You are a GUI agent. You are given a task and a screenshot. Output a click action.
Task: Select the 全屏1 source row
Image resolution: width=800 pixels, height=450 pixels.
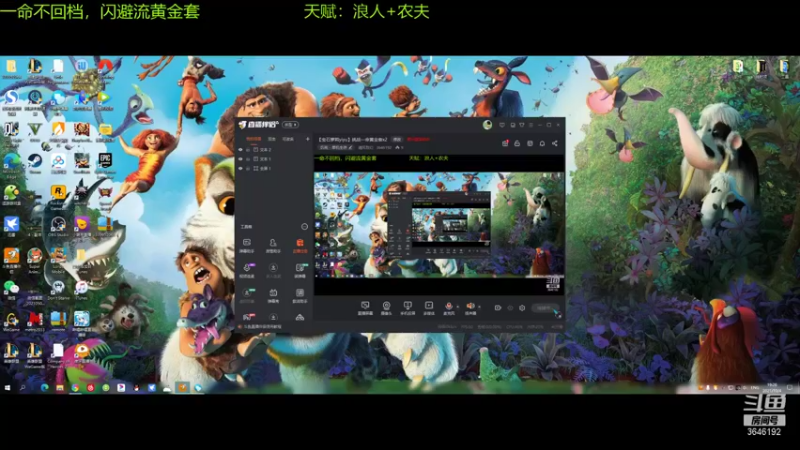[273, 168]
